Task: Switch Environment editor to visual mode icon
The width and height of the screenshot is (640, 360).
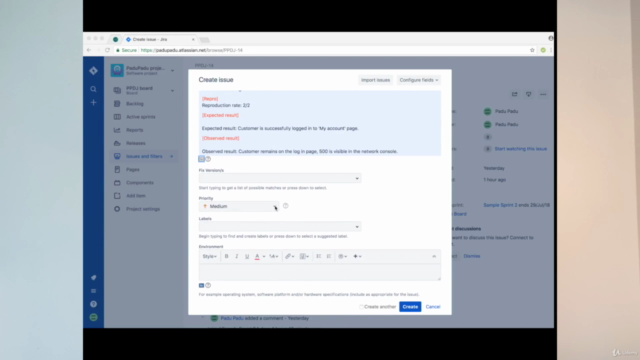Action: (x=201, y=285)
